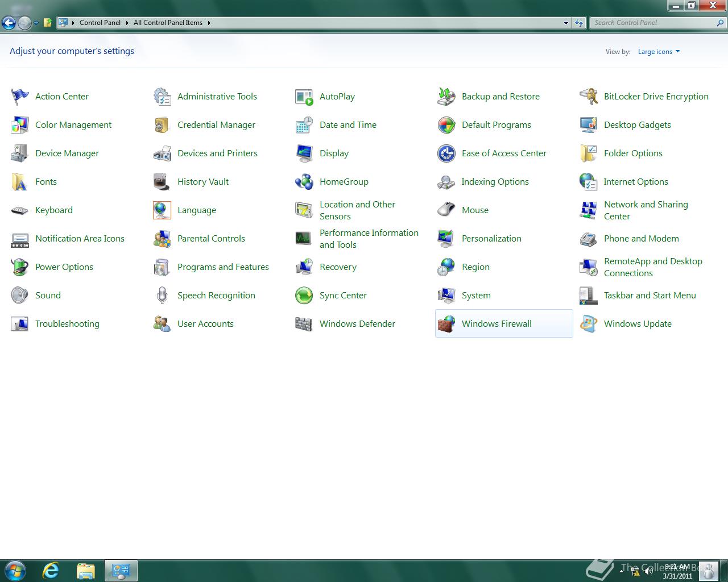Click the Personalization link
This screenshot has height=582, width=728.
(x=491, y=239)
